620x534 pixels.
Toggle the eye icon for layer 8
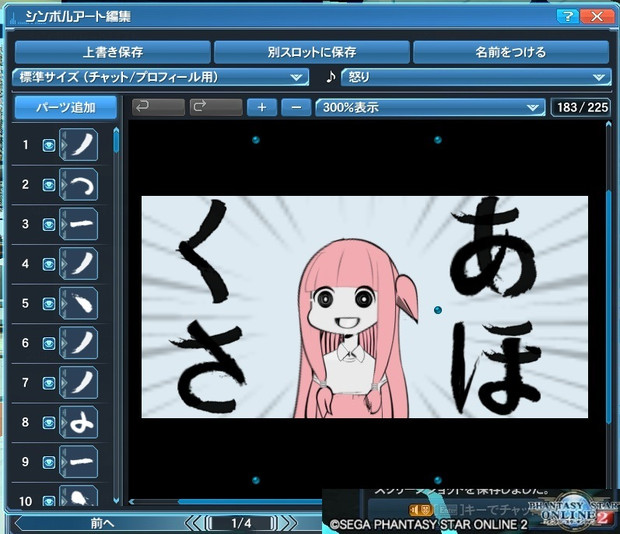(48, 423)
